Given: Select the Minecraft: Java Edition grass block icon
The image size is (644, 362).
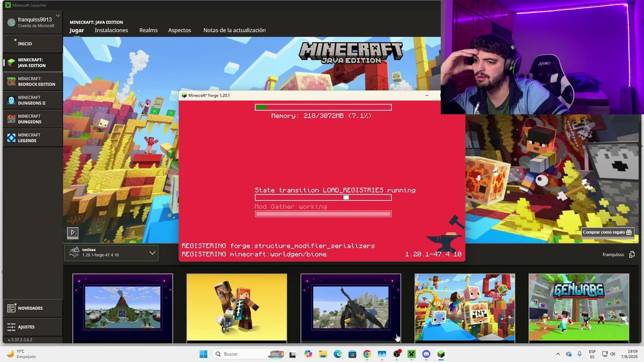Looking at the screenshot, I should pyautogui.click(x=12, y=63).
